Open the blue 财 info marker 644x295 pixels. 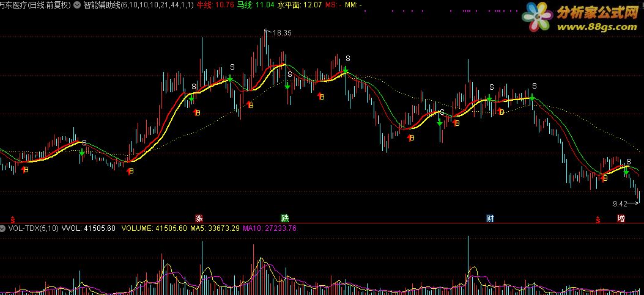click(x=490, y=218)
